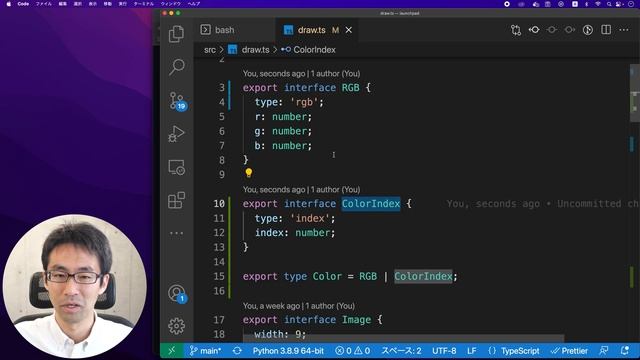Screen dimensions: 640x360
Task: Open the Accounts menu with badge
Action: 177,293
